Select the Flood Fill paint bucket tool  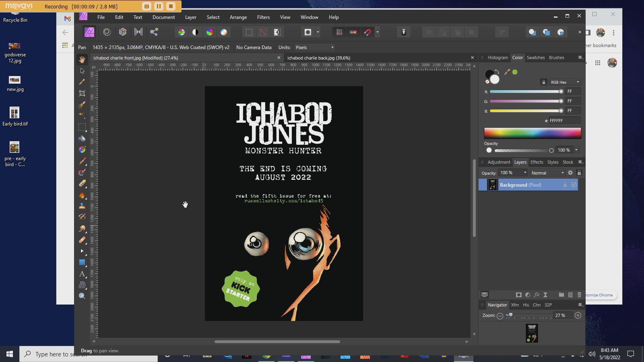pos(82,139)
